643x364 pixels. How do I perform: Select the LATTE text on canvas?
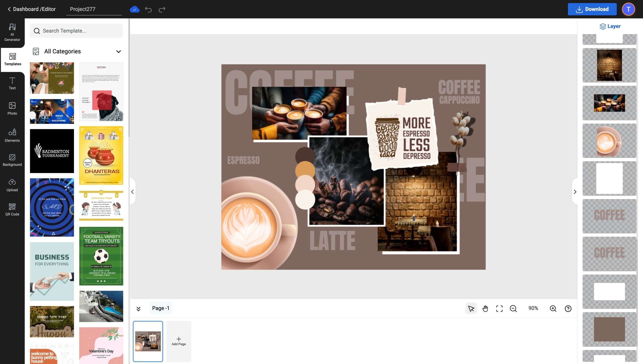(333, 240)
